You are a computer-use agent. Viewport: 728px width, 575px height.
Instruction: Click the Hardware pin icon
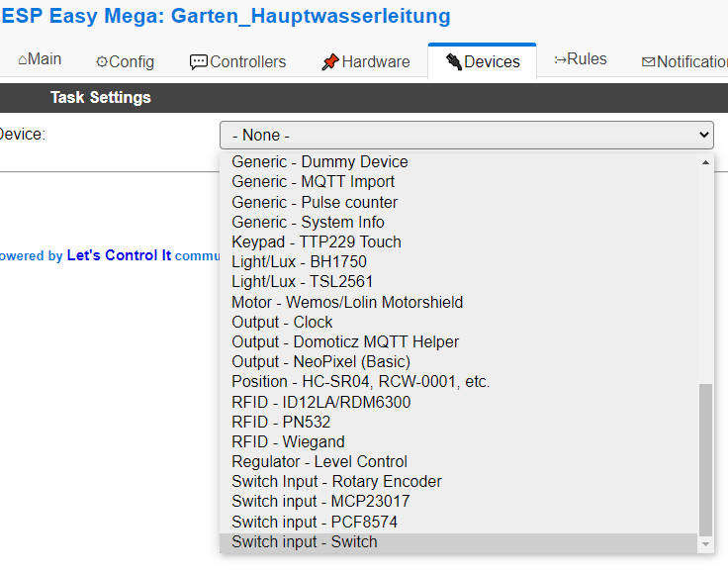pos(330,61)
